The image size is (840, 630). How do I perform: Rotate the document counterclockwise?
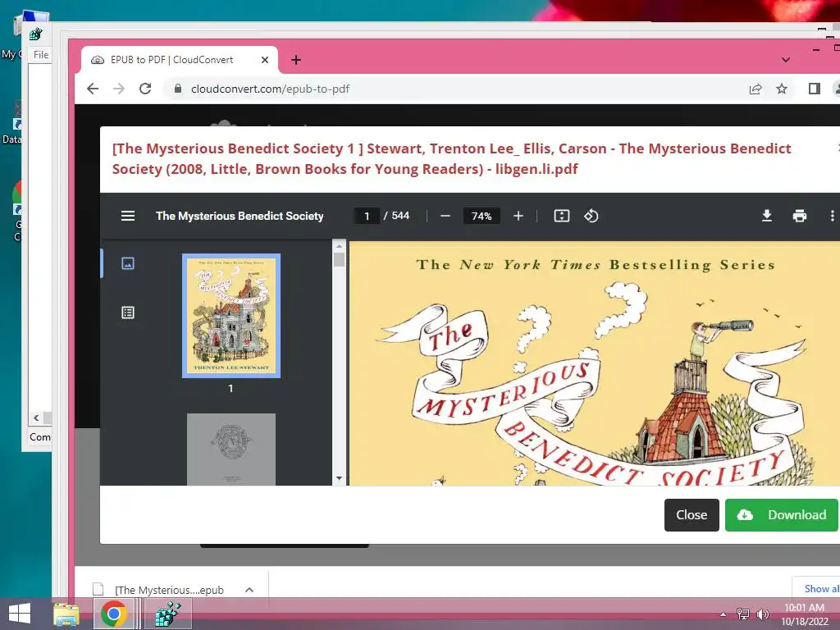pos(591,216)
